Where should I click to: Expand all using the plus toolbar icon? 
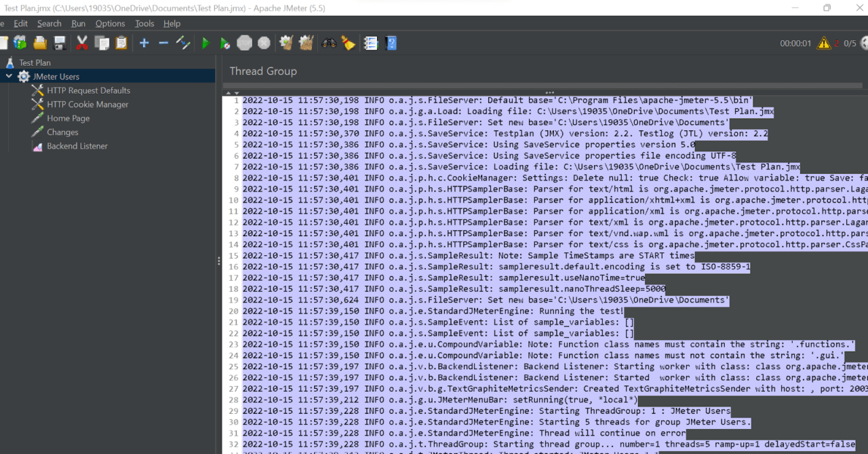pos(144,42)
